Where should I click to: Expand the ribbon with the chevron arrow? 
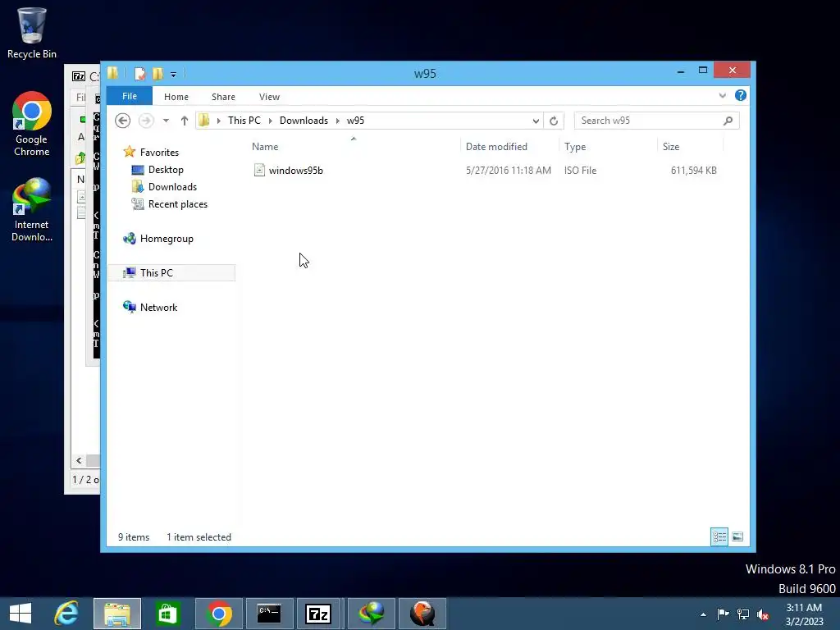tap(723, 96)
